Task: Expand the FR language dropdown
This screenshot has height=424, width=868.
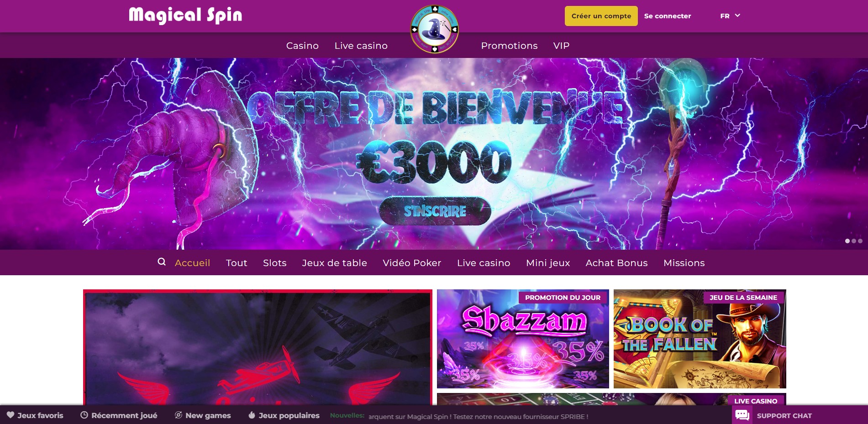Action: point(730,16)
